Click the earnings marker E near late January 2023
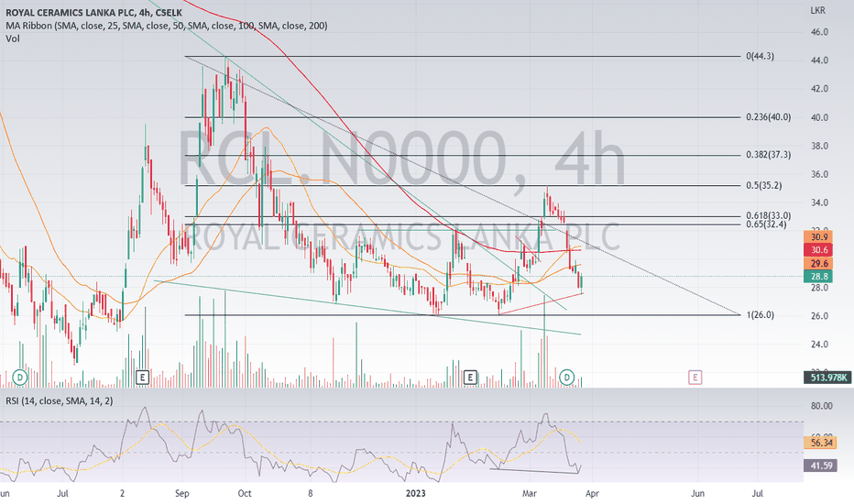This screenshot has width=854, height=504. (470, 377)
